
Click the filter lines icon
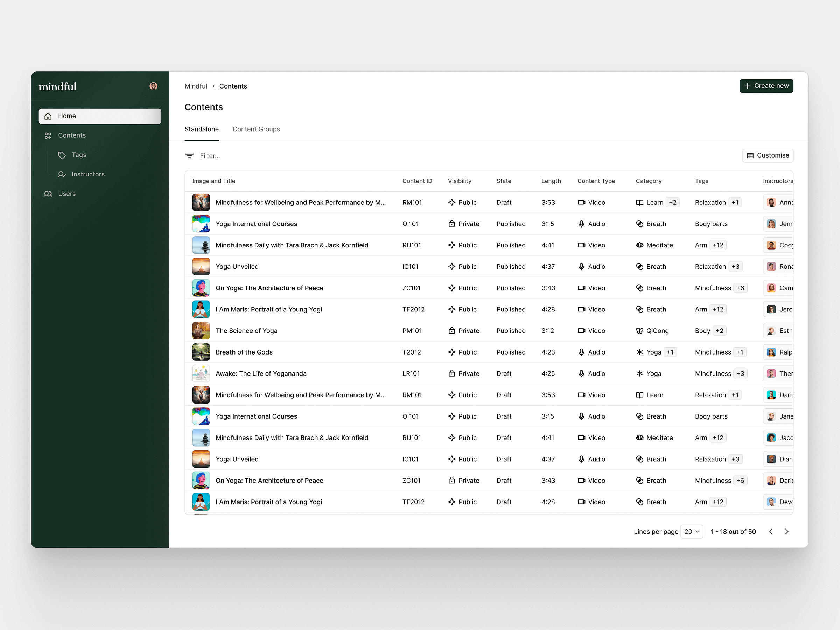[x=189, y=156]
